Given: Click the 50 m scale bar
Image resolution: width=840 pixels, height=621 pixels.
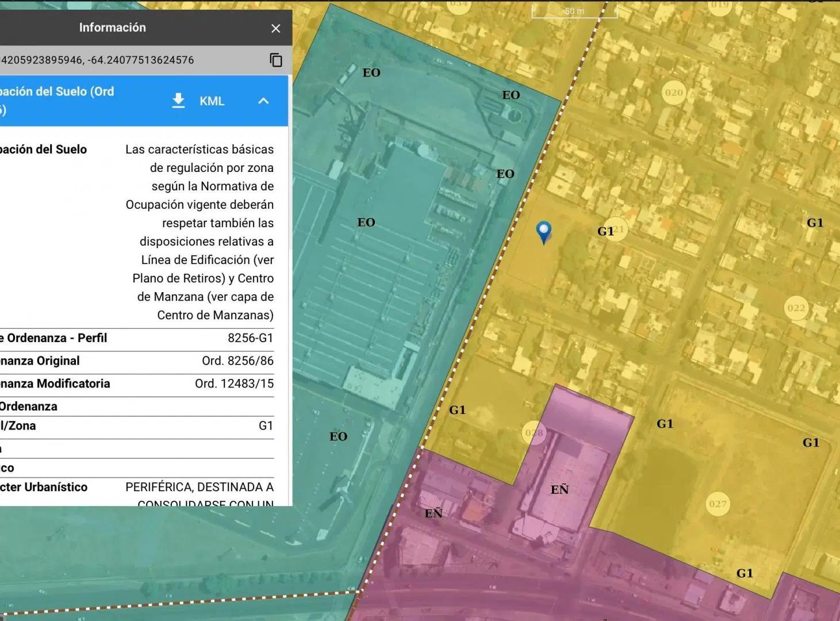Looking at the screenshot, I should 574,11.
